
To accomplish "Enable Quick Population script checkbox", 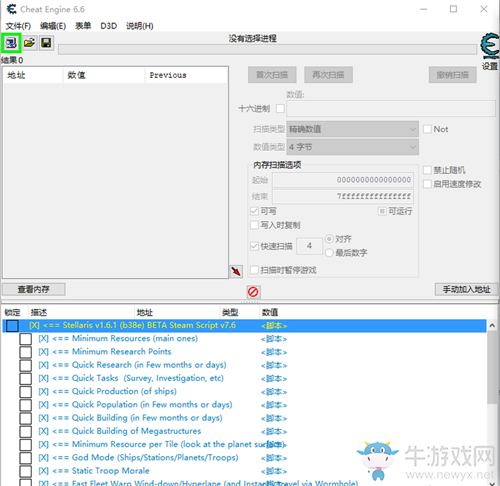I will (25, 405).
